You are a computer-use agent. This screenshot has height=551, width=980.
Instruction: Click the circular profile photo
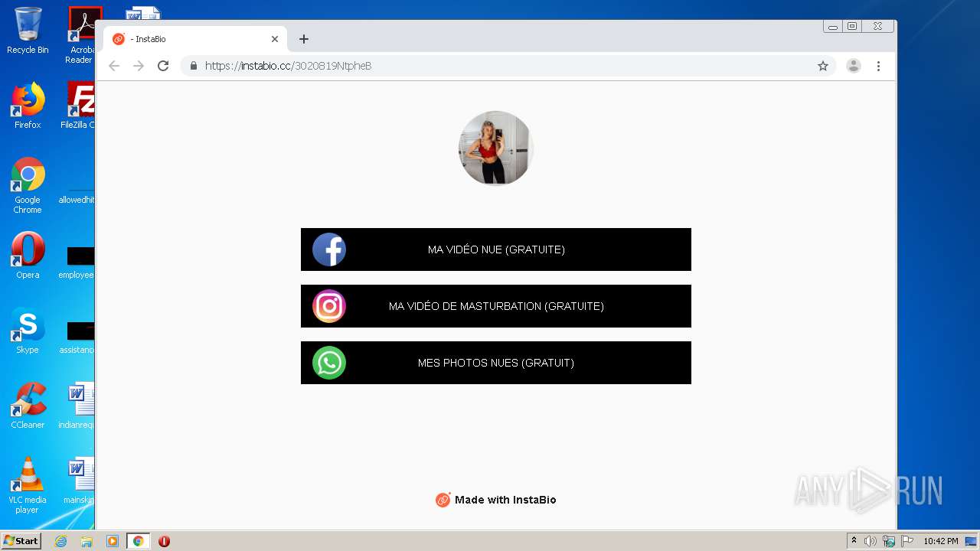495,148
